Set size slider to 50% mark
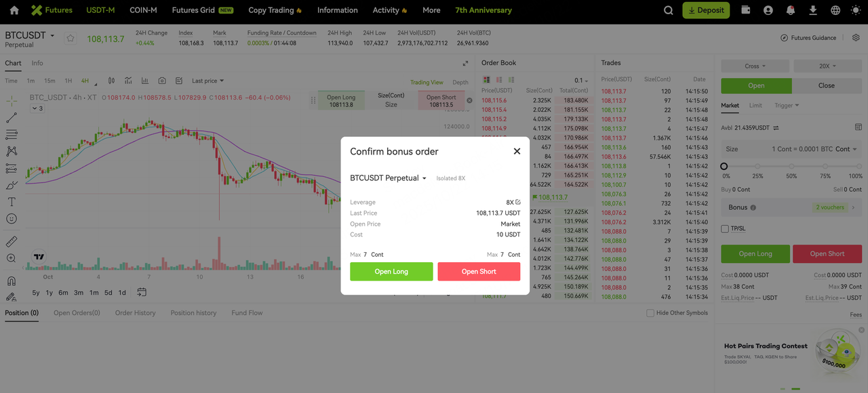This screenshot has height=393, width=868. [x=791, y=166]
